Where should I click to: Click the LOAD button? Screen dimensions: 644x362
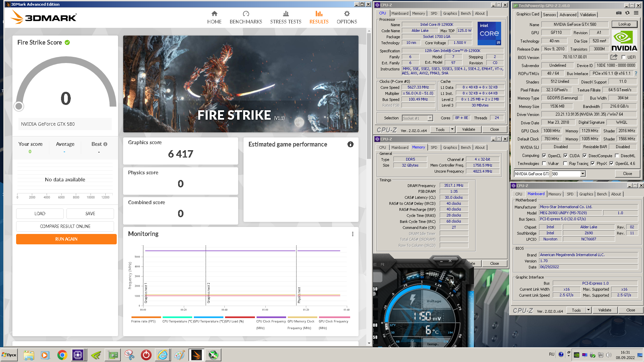pyautogui.click(x=40, y=214)
